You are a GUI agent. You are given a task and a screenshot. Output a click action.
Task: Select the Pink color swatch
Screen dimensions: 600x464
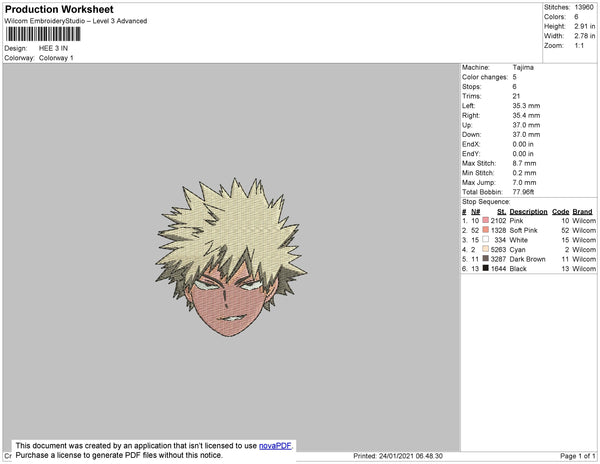tap(486, 220)
